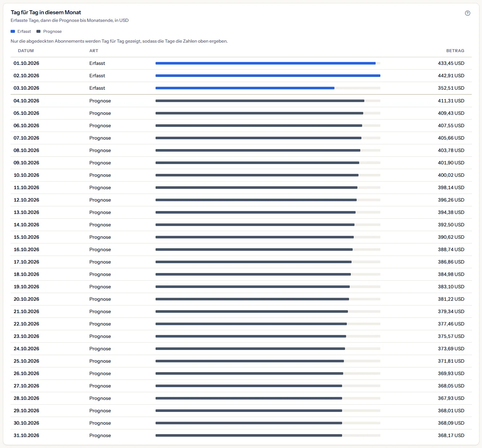Select the ART column header
Image resolution: width=482 pixels, height=448 pixels.
click(94, 51)
